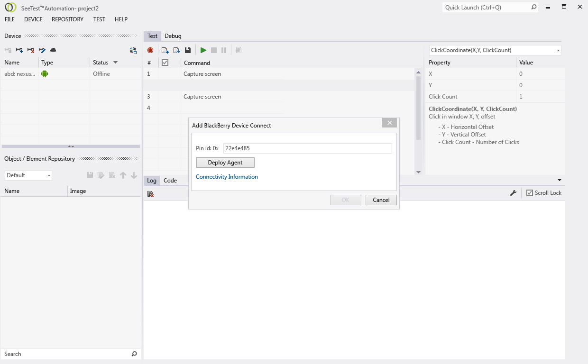Select the Log tab

tap(152, 181)
